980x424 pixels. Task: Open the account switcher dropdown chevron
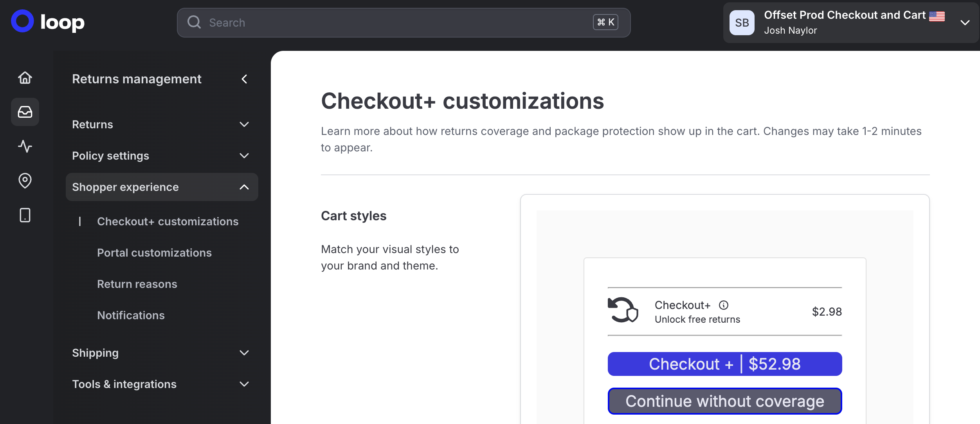[965, 23]
